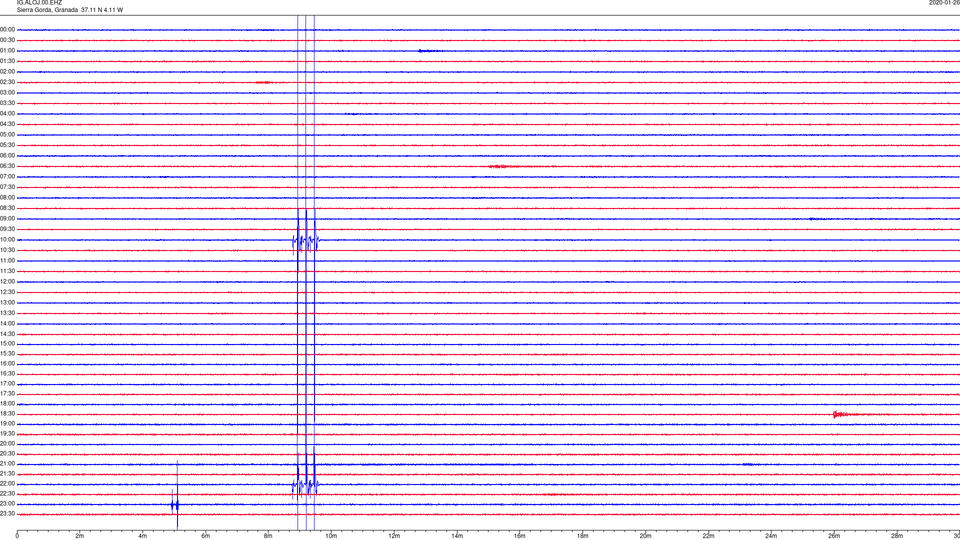Screen dimensions: 960x540
Task: Click the 08:00 time label
Action: point(7,197)
